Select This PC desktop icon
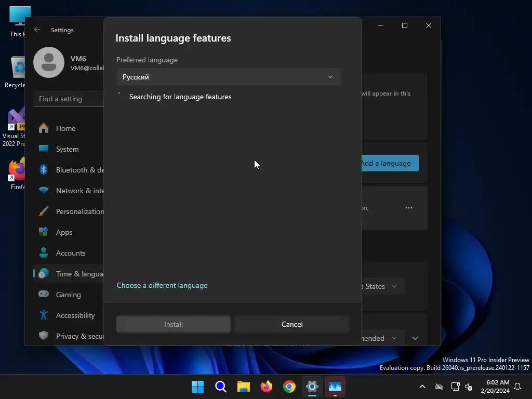Screen dimensions: 532x399 (18, 22)
